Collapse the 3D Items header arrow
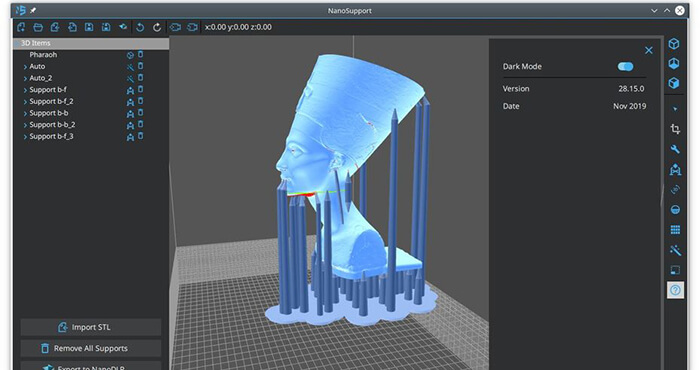The height and width of the screenshot is (370, 700). [x=17, y=43]
